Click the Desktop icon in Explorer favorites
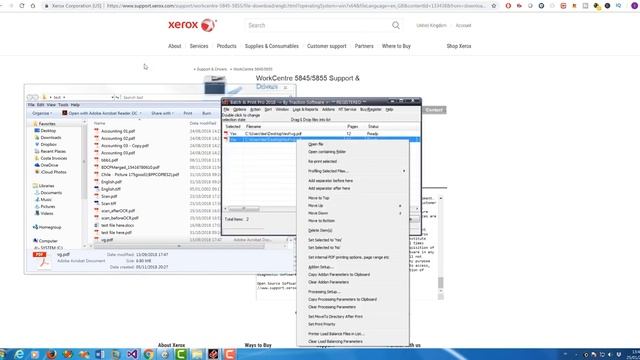Viewport: 640px width, 360px height. [37, 131]
